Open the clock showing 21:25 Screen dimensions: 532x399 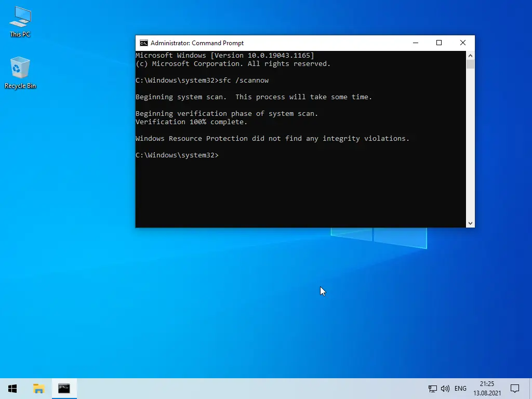(x=487, y=389)
